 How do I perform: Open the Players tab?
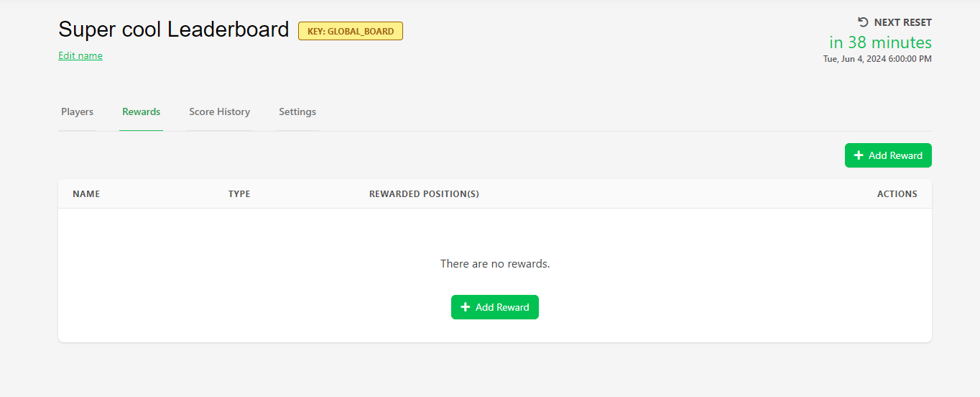[77, 112]
